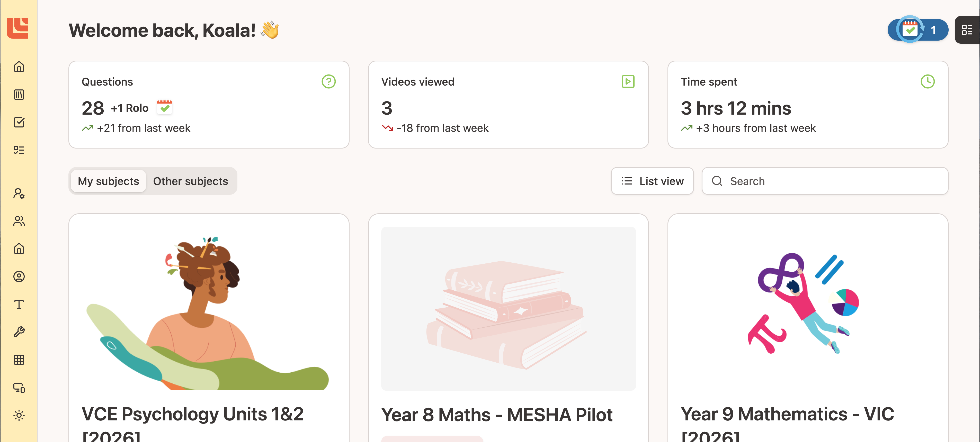Open the wrench tools icon
The height and width of the screenshot is (442, 980).
19,332
